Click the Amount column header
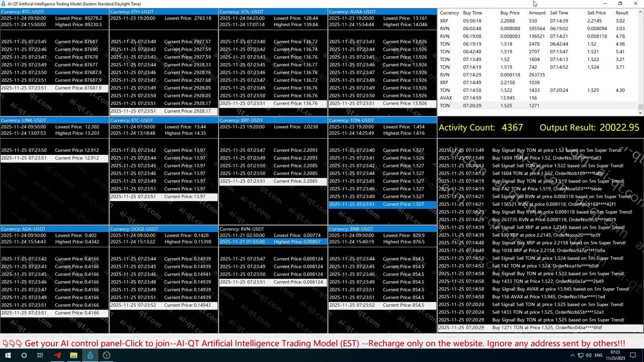644x362 pixels. (x=537, y=13)
